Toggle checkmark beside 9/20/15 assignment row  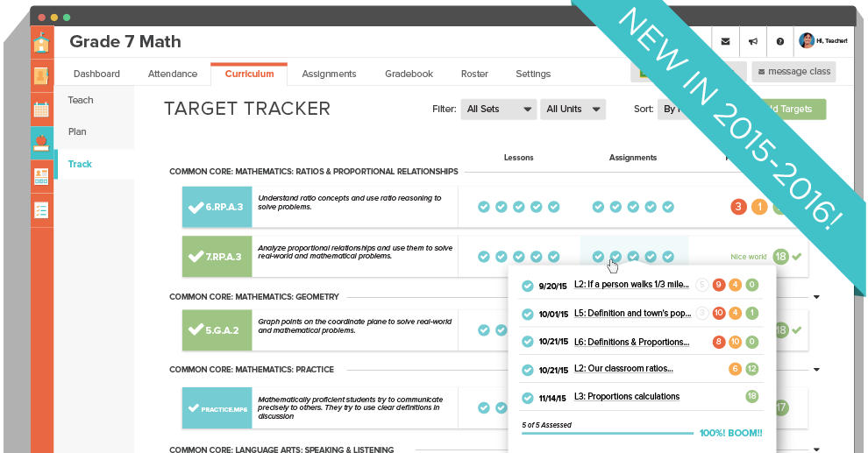point(528,286)
